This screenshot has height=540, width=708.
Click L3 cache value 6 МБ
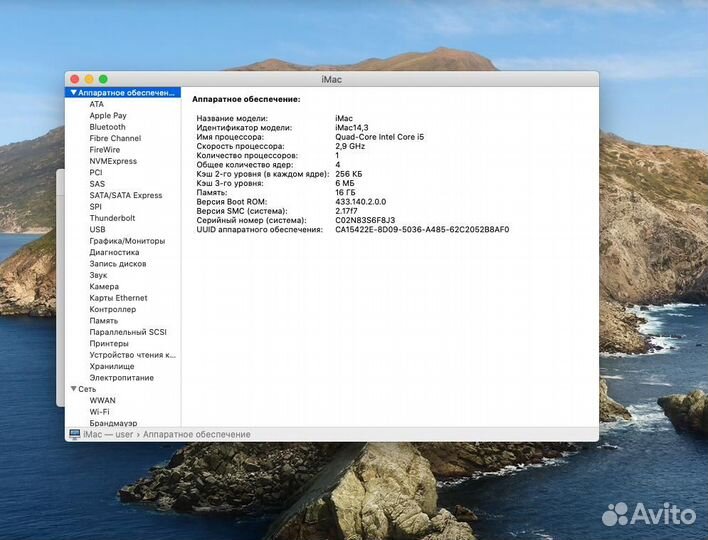point(345,183)
